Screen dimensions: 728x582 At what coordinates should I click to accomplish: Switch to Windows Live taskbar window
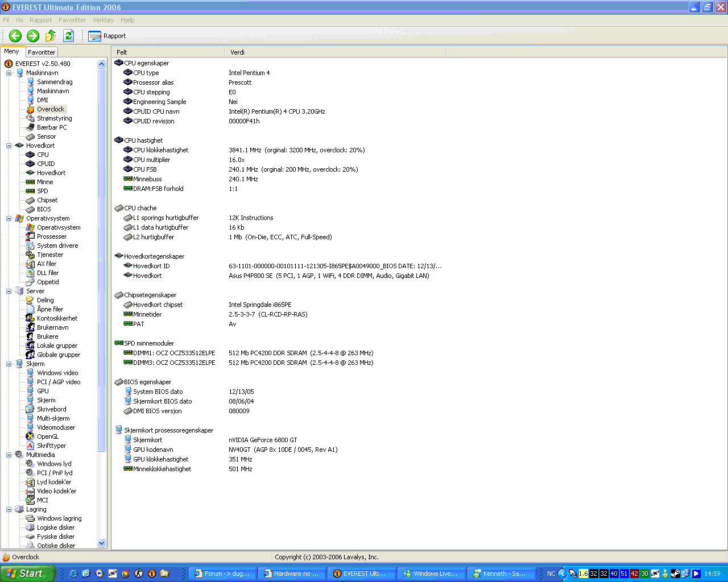pyautogui.click(x=431, y=573)
